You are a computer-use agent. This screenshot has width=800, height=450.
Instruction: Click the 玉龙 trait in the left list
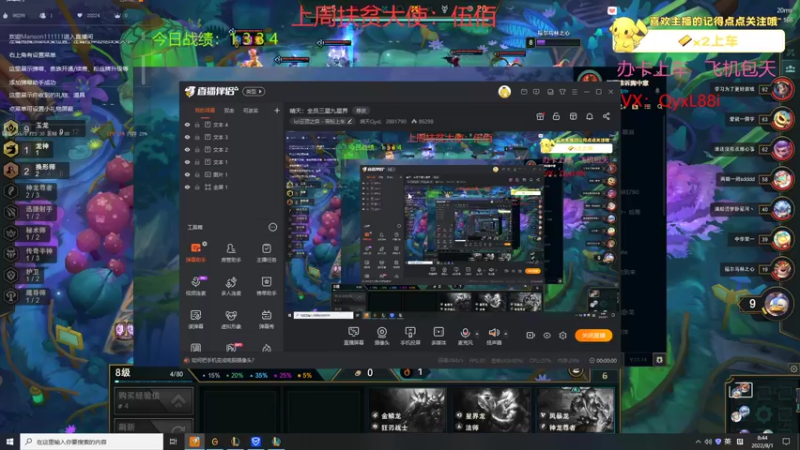pos(42,128)
